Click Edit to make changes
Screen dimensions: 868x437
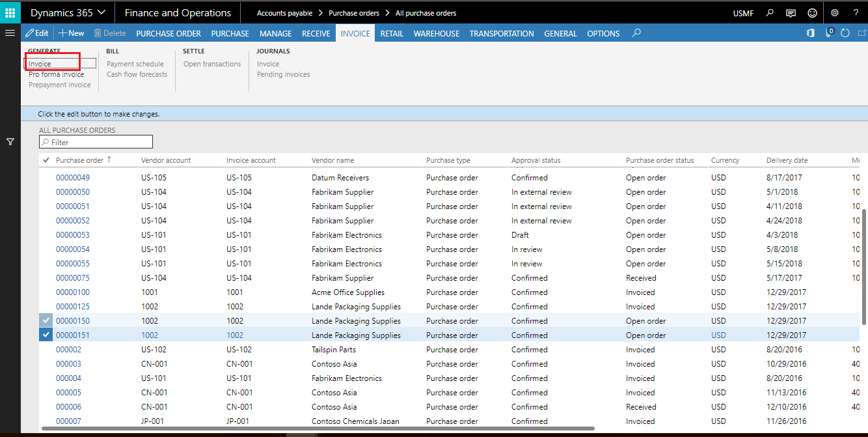[36, 32]
